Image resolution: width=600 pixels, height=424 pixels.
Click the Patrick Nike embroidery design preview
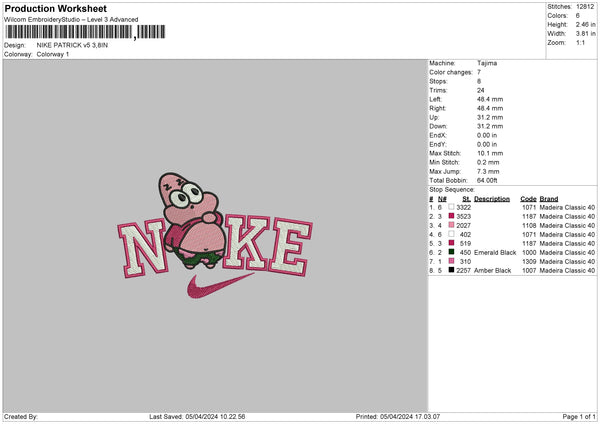[215, 236]
